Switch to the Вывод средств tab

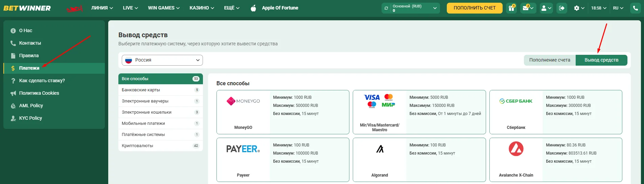tap(601, 60)
